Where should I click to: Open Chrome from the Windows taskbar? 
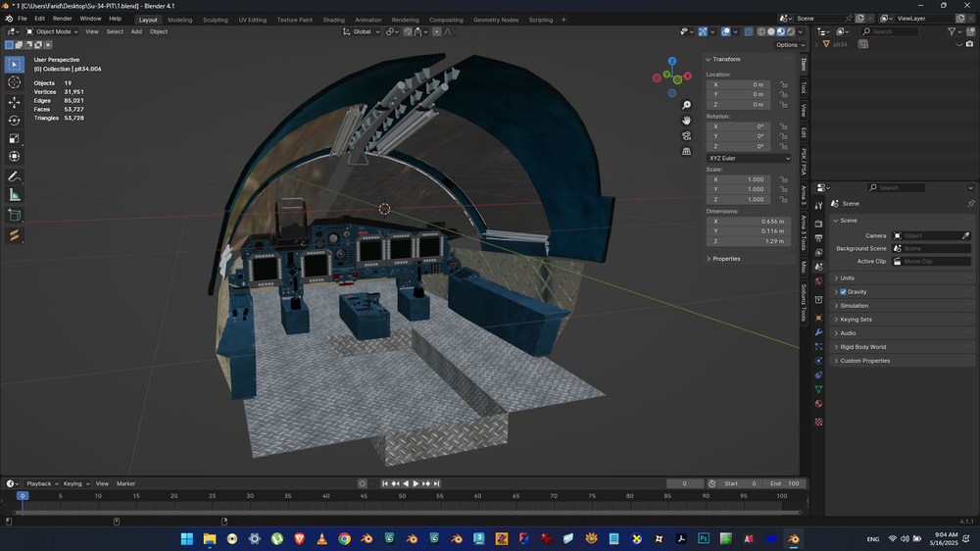point(344,539)
